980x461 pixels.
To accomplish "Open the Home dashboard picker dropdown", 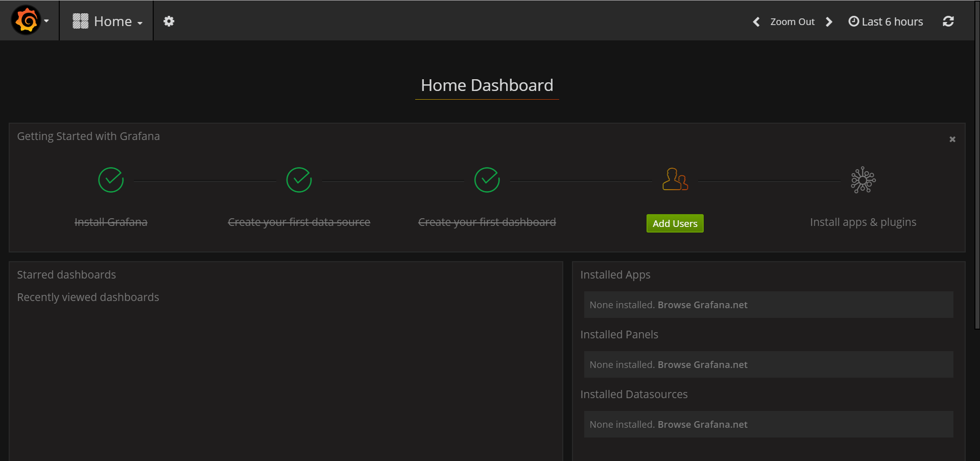I will point(107,21).
